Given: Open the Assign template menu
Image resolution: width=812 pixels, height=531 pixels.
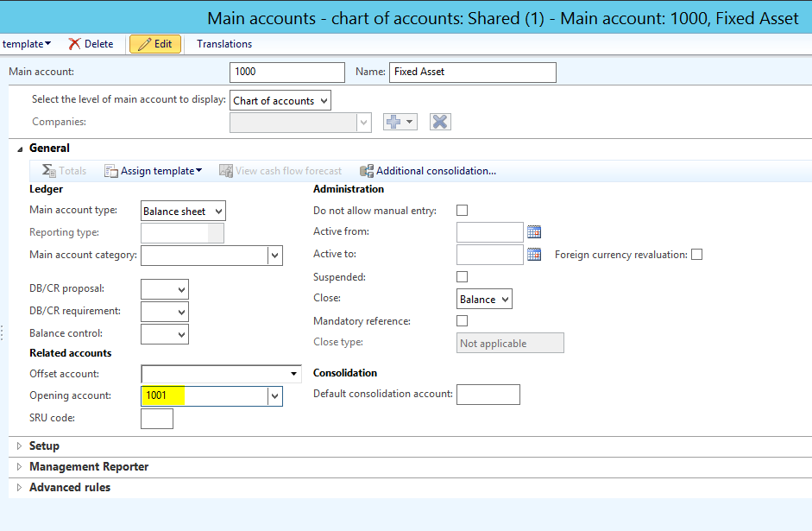Looking at the screenshot, I should point(154,171).
